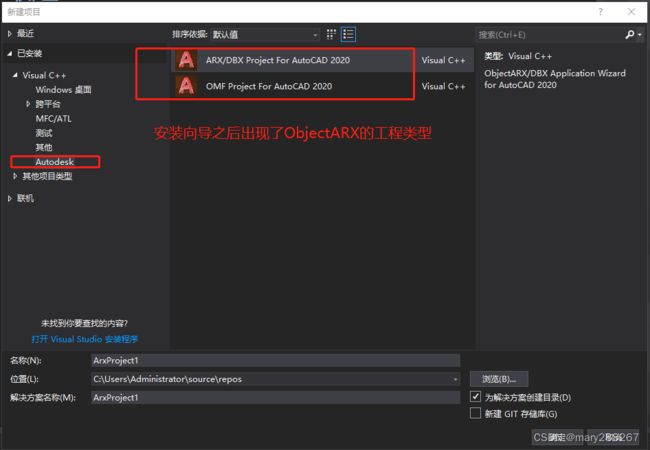Select the ARX/DBX Project AutoCAD icon
Image resolution: width=650 pixels, height=450 pixels.
pyautogui.click(x=186, y=60)
